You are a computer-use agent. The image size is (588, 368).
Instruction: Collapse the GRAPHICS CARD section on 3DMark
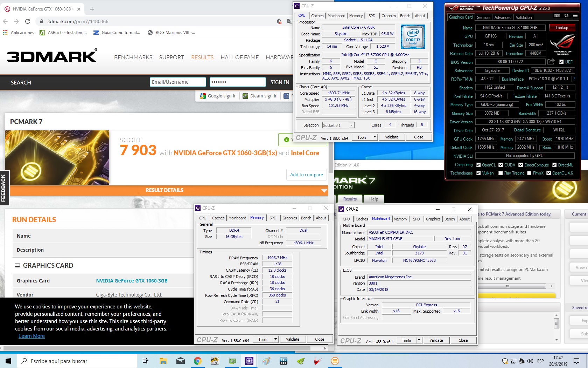click(x=17, y=266)
